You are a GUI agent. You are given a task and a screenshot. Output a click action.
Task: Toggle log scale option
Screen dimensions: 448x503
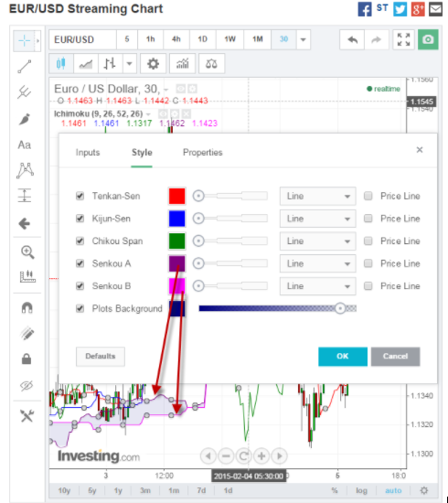pyautogui.click(x=361, y=490)
